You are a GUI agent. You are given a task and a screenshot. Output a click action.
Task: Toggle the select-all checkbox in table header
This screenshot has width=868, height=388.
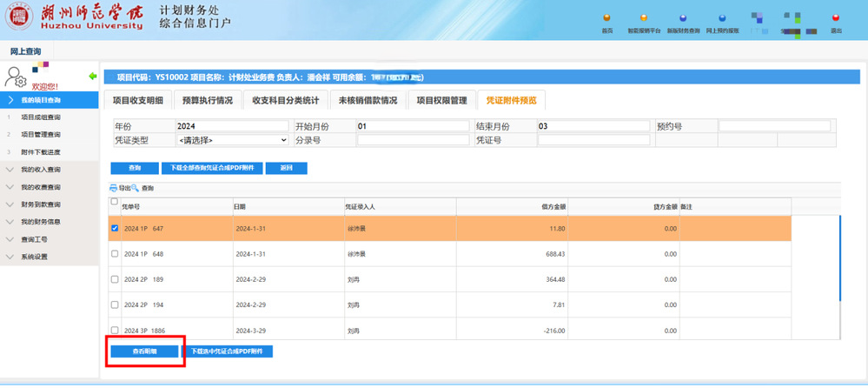coord(114,202)
